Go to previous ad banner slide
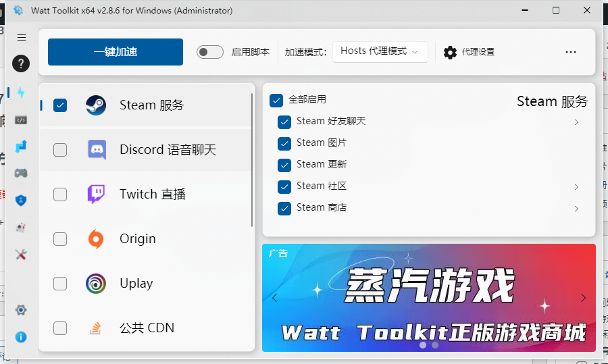The width and height of the screenshot is (608, 364). click(x=274, y=298)
